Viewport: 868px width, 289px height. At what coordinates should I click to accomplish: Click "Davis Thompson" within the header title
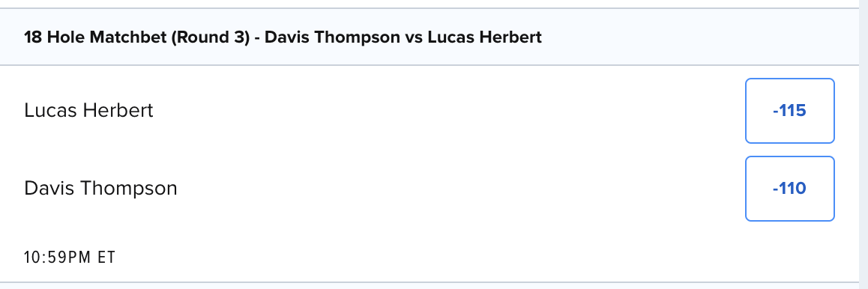pyautogui.click(x=334, y=37)
